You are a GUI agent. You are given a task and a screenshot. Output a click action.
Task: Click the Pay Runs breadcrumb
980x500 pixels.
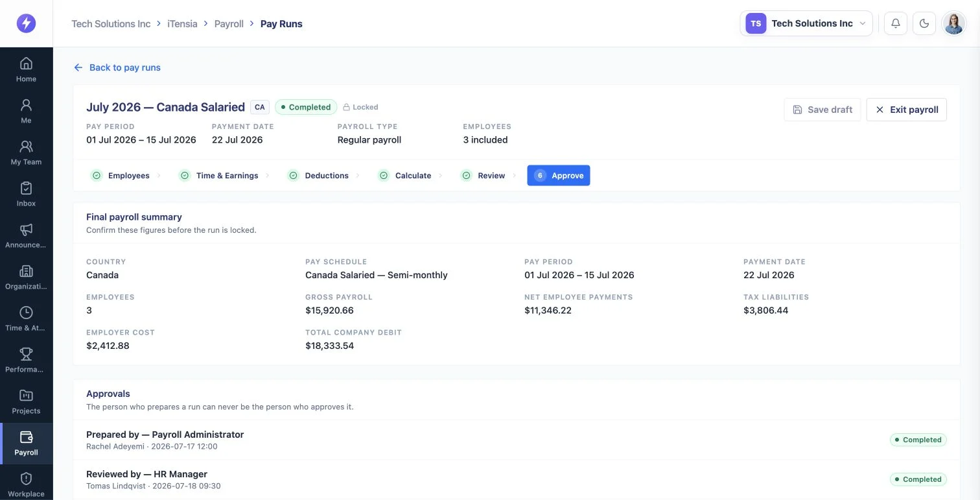[x=281, y=24]
